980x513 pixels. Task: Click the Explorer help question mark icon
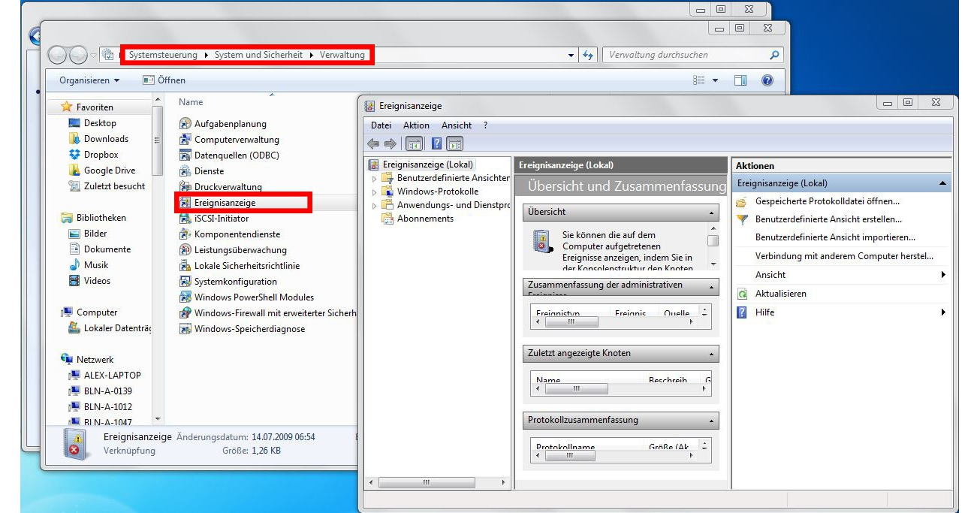[767, 80]
